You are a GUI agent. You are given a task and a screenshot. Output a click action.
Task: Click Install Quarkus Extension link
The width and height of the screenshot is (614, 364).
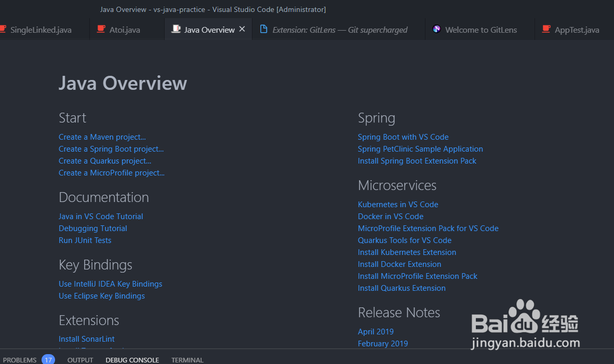(402, 289)
